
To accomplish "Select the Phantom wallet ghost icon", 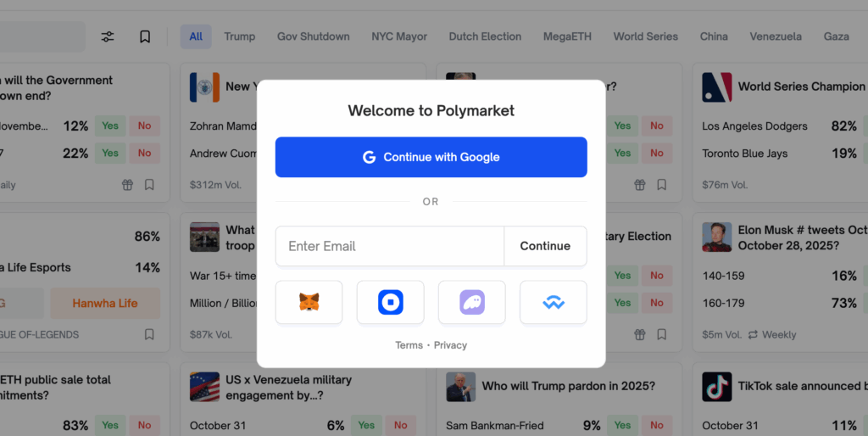I will 471,303.
